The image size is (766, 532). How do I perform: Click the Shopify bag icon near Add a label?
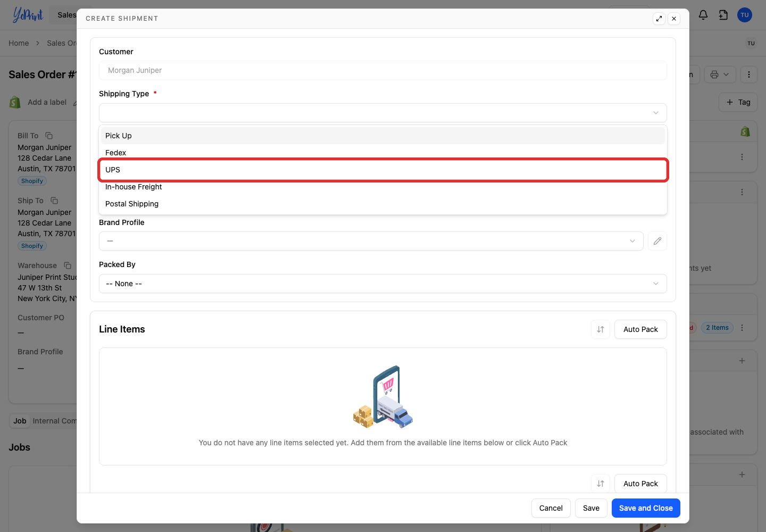(15, 102)
